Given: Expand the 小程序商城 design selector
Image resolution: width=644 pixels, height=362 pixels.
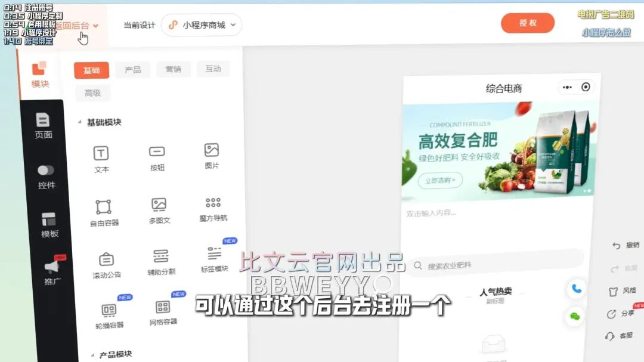Looking at the screenshot, I should click(x=202, y=25).
